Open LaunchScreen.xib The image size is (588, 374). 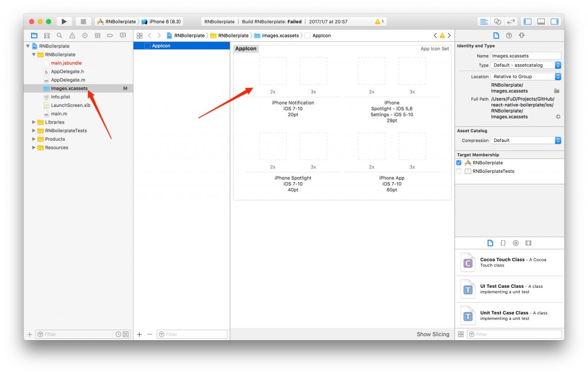point(71,105)
